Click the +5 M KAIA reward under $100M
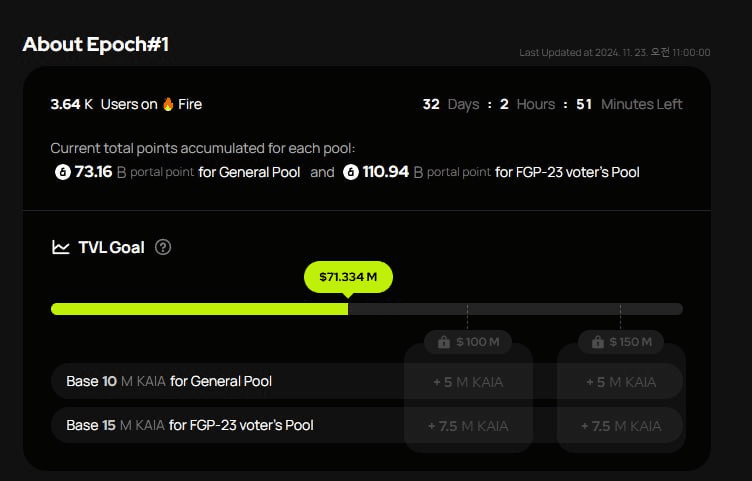 pyautogui.click(x=468, y=382)
